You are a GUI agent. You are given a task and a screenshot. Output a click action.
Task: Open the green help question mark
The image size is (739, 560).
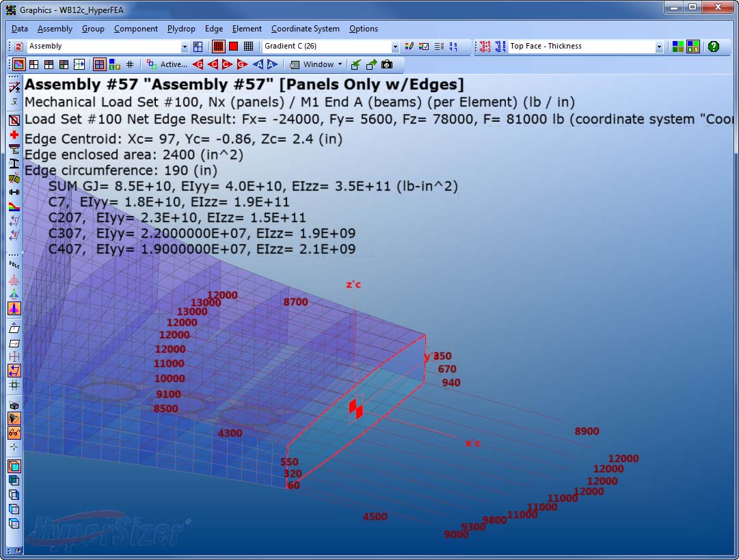pos(714,46)
